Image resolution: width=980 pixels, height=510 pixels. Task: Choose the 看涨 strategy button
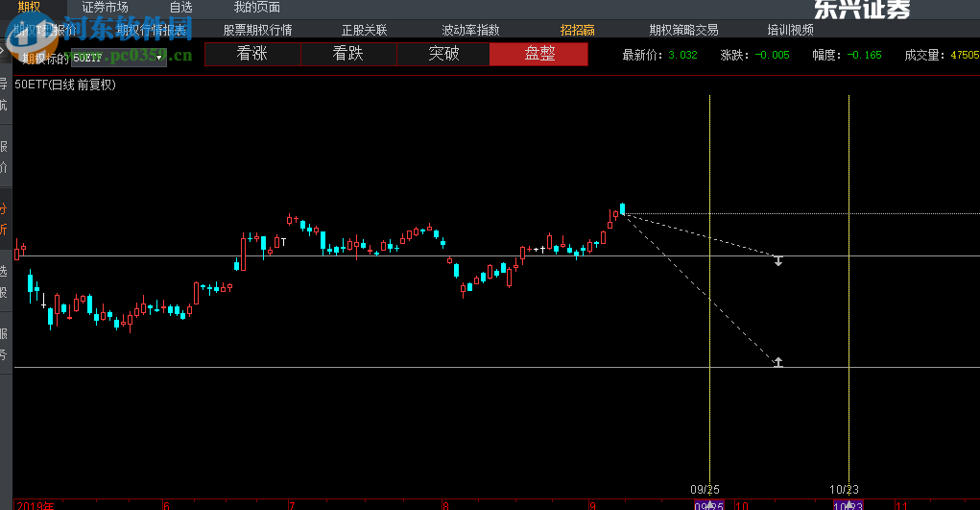(x=252, y=54)
